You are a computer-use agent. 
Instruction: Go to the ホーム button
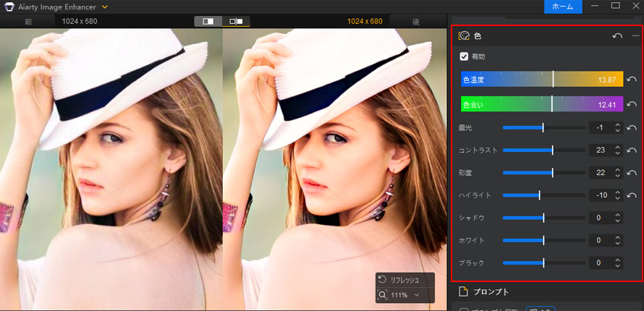coord(563,7)
